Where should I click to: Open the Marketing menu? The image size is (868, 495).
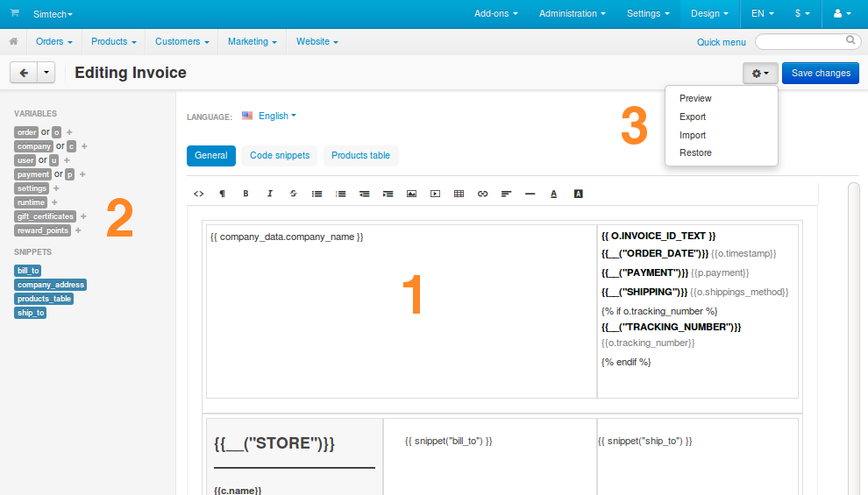coord(252,41)
